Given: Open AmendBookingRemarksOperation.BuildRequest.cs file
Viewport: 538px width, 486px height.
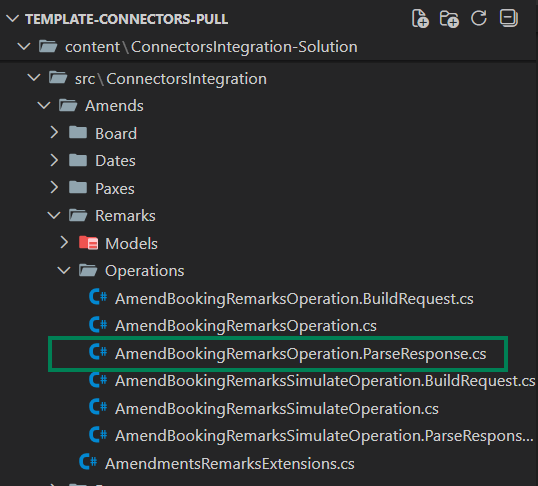Looking at the screenshot, I should (x=294, y=299).
